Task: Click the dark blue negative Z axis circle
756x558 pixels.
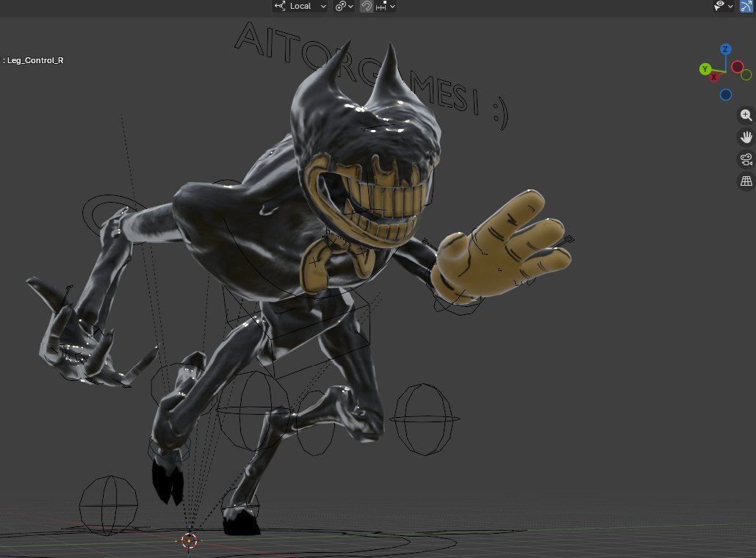Action: point(726,95)
